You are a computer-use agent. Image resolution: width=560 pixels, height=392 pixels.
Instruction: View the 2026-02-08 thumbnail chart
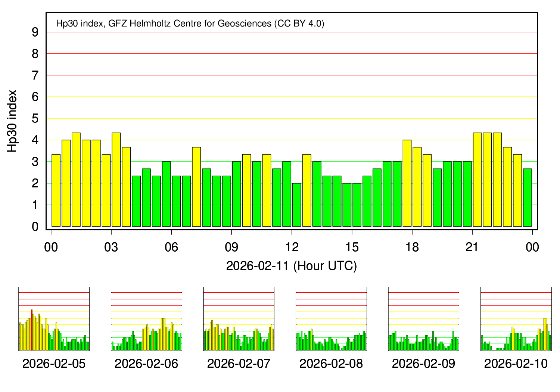pyautogui.click(x=331, y=319)
